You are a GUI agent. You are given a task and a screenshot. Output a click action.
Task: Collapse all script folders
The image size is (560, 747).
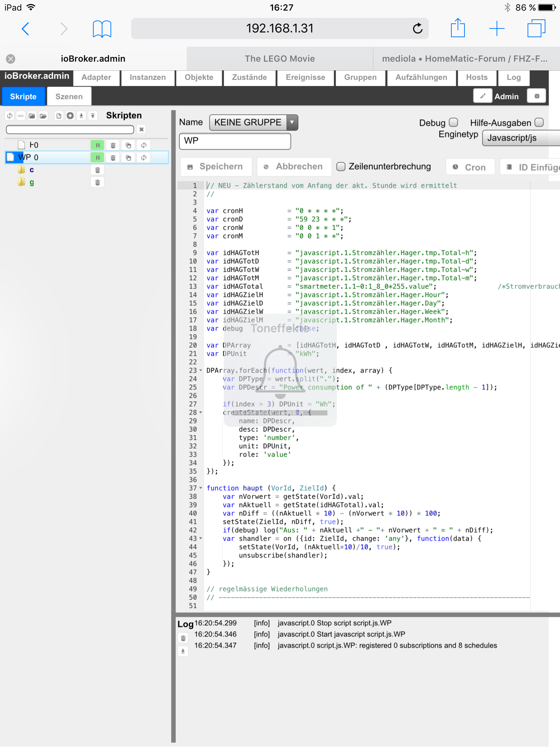[32, 116]
